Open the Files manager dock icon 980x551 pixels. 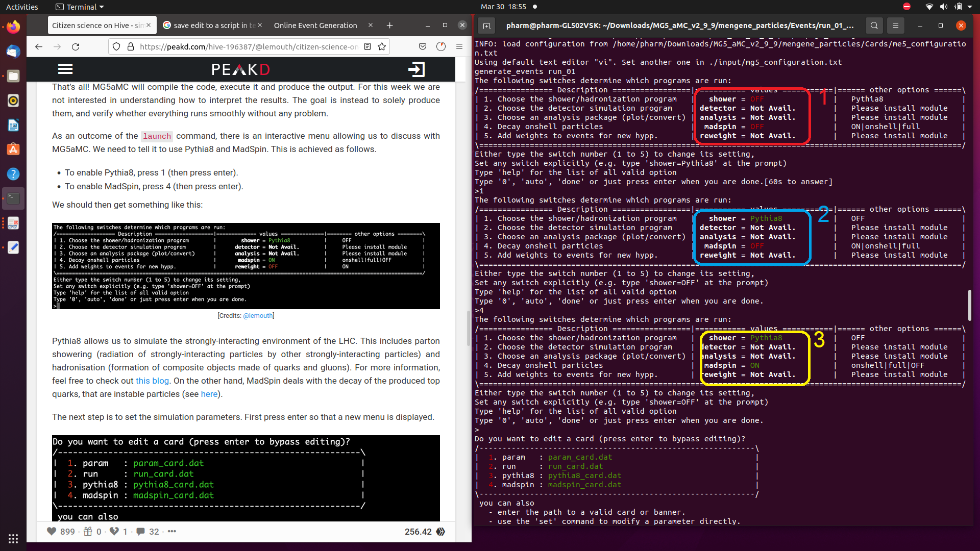(13, 76)
